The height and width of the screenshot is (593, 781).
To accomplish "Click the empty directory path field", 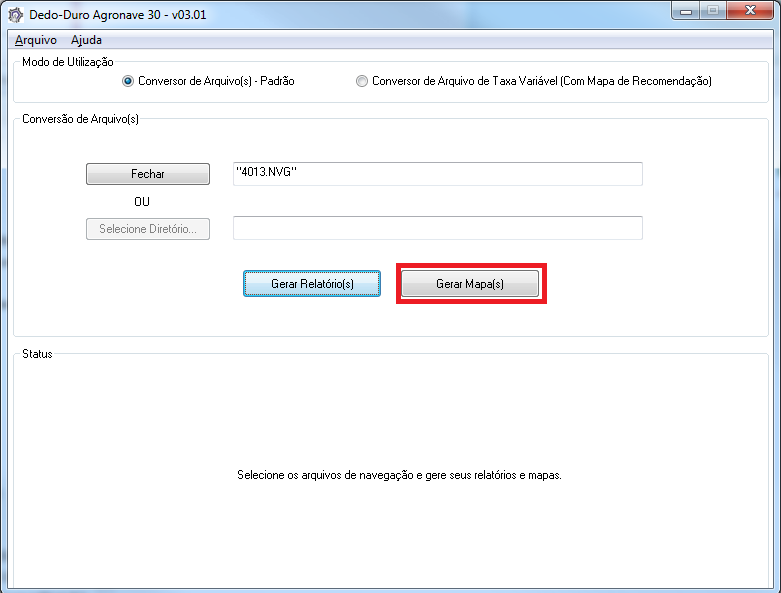I will 438,228.
